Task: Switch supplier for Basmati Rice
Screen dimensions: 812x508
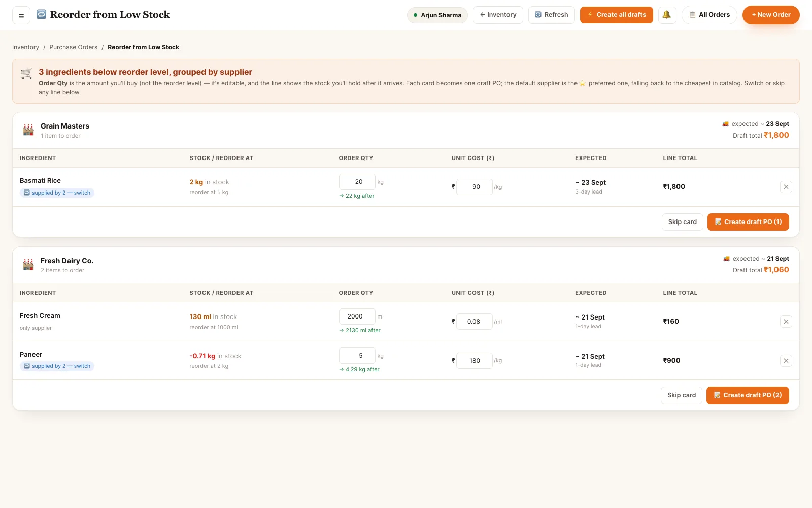Action: pyautogui.click(x=57, y=193)
